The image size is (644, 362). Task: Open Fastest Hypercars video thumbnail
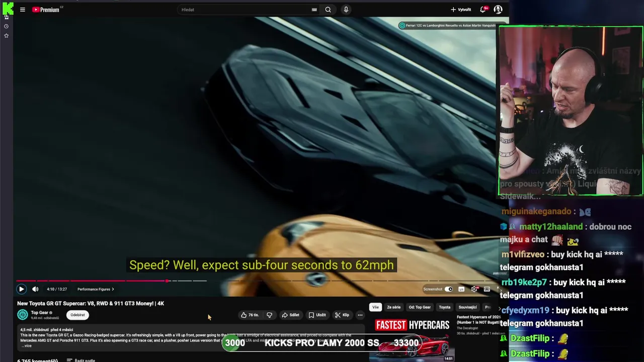point(412,339)
